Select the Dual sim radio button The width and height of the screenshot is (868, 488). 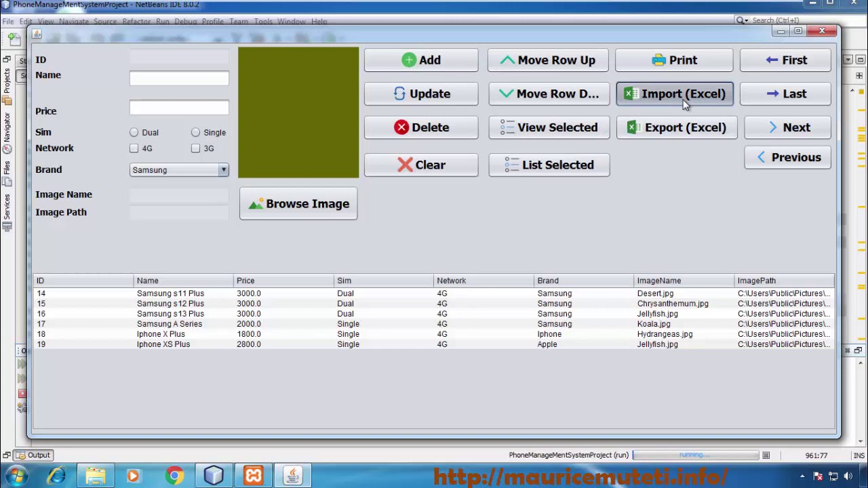tap(134, 133)
